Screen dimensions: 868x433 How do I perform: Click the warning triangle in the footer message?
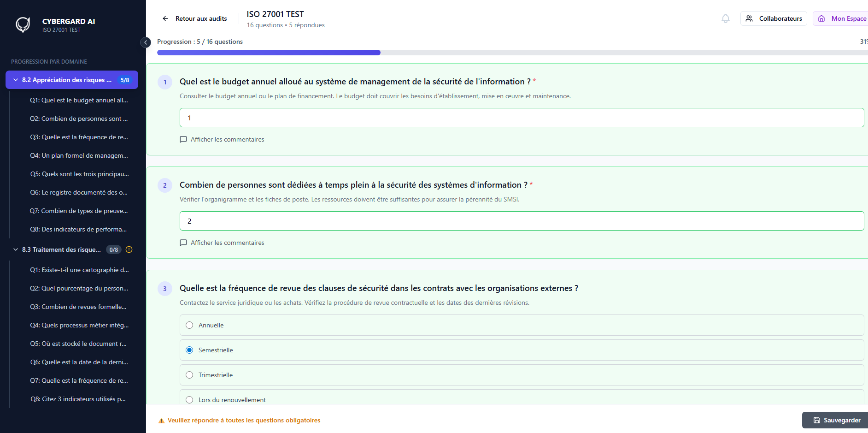point(161,421)
